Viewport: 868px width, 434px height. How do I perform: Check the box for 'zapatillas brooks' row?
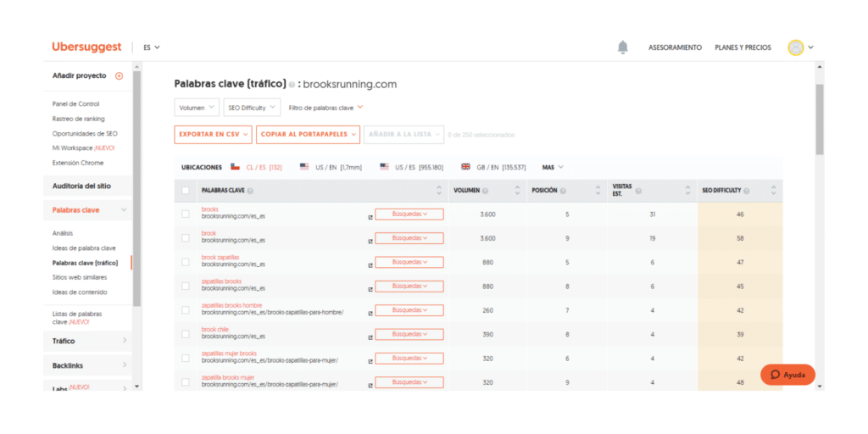186,287
